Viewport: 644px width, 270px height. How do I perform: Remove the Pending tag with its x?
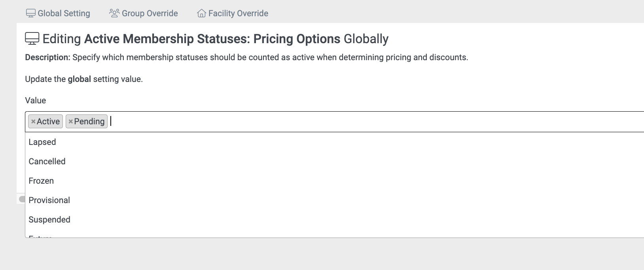point(71,122)
